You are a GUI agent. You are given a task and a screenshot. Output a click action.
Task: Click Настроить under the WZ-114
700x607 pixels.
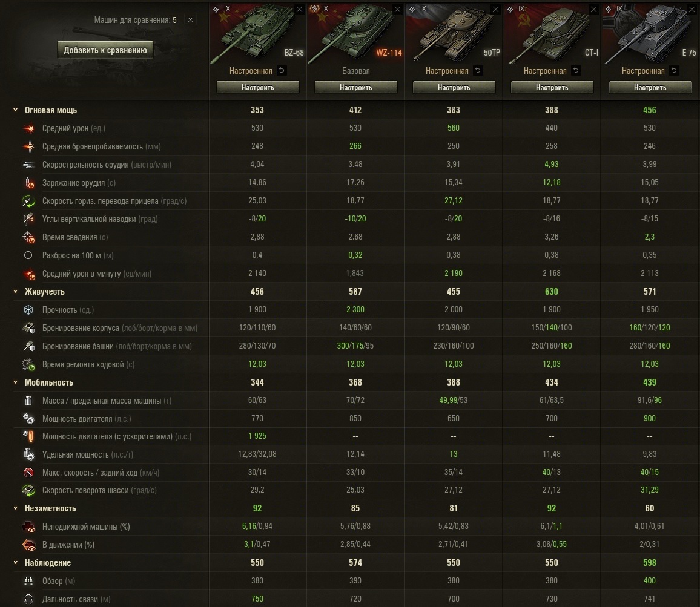point(356,88)
